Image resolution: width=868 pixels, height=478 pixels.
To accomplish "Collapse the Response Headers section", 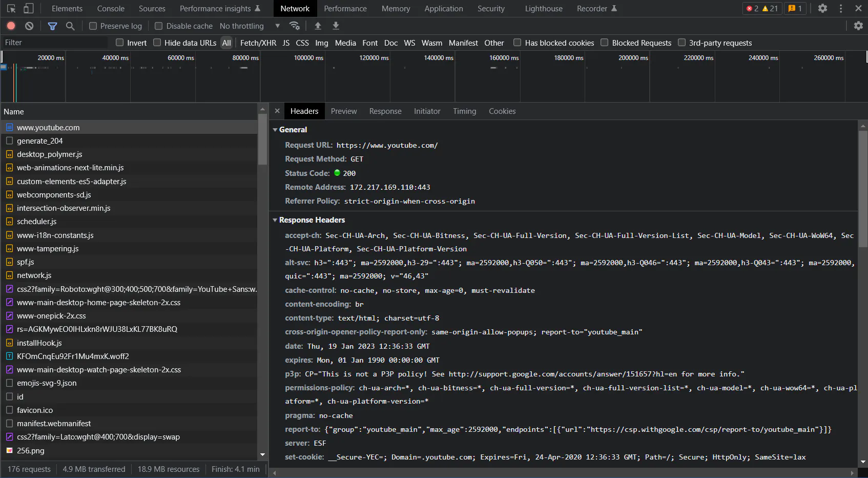I will pos(275,220).
